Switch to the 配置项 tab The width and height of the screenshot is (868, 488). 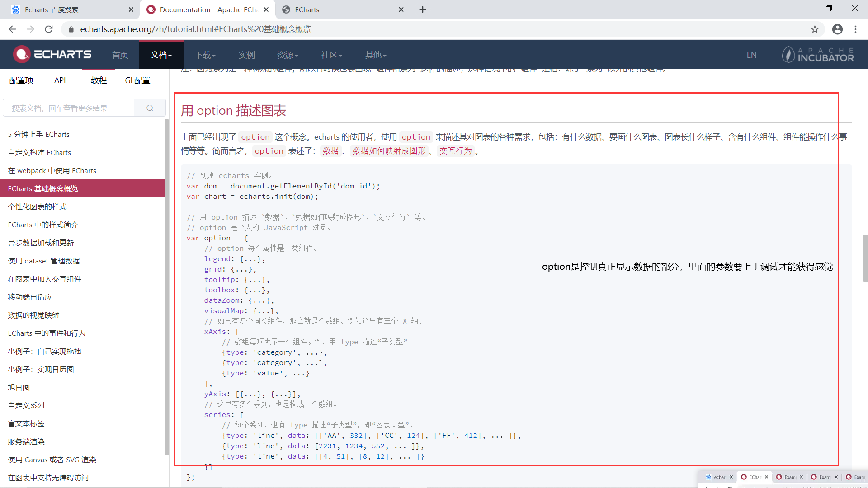tap(21, 80)
